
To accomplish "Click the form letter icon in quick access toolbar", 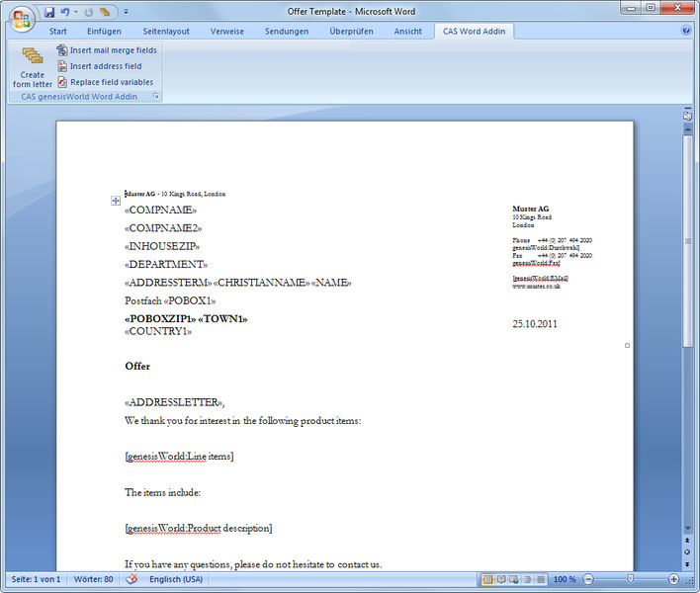I will 105,12.
